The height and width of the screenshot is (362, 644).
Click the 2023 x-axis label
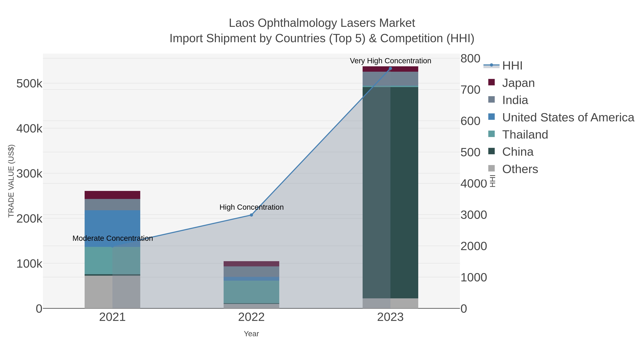(x=390, y=317)
